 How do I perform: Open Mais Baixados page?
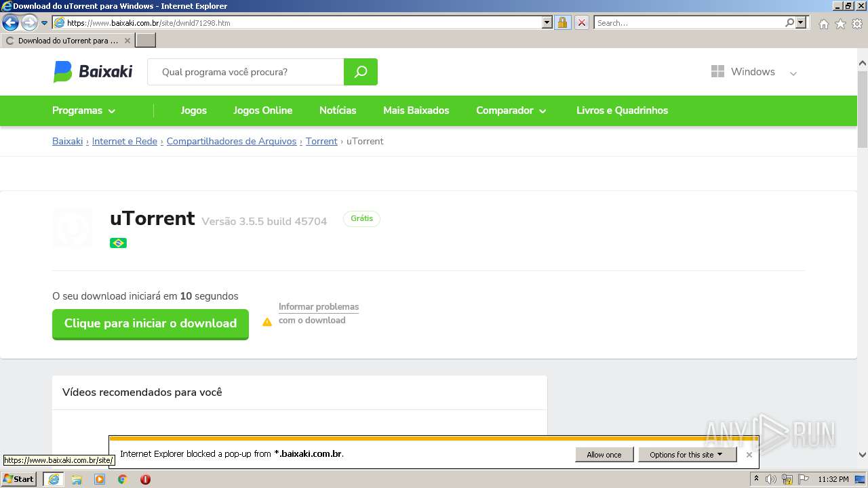(416, 110)
